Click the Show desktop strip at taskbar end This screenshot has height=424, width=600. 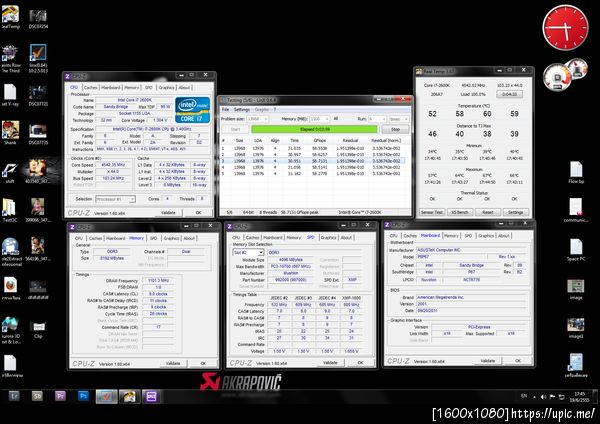click(595, 396)
